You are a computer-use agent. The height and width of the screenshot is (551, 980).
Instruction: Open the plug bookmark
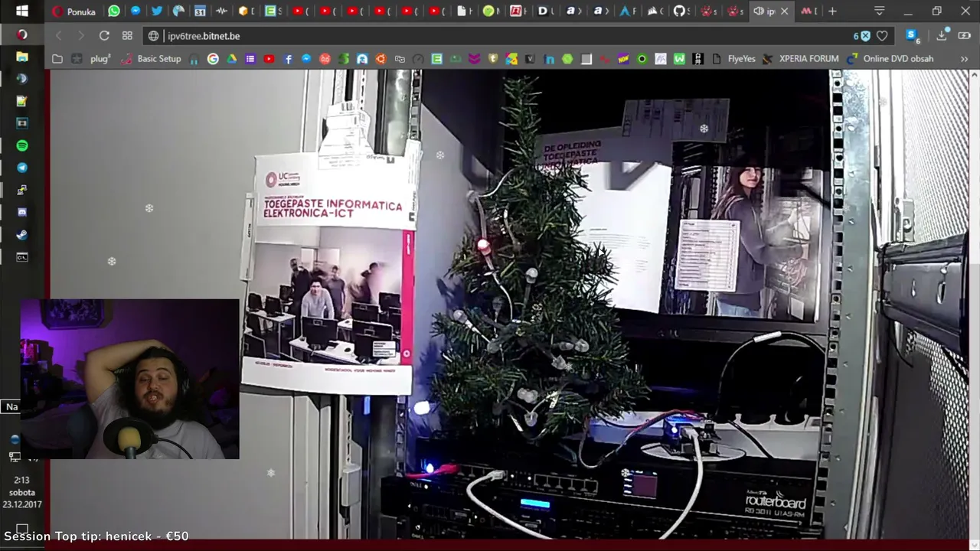(92, 59)
